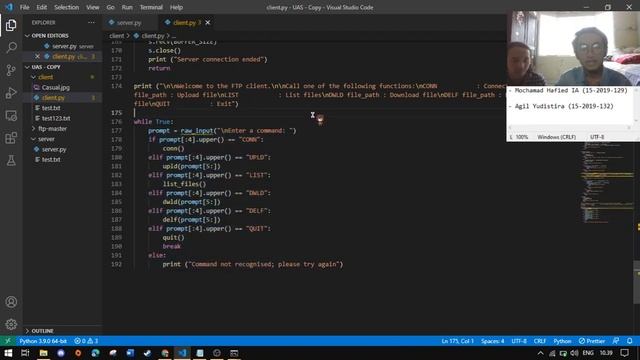Viewport: 640px width, 360px height.
Task: Open the Manage gear icon
Action: pyautogui.click(x=11, y=324)
